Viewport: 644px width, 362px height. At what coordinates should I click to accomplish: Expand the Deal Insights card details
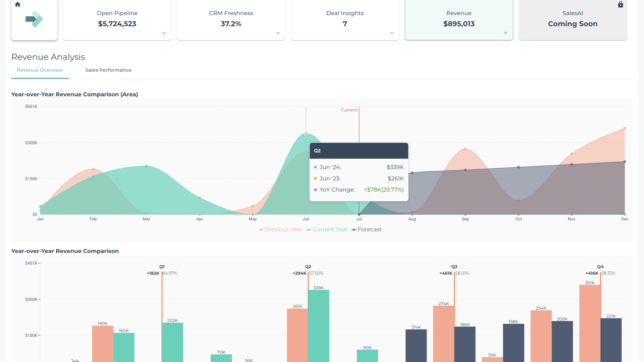[392, 33]
